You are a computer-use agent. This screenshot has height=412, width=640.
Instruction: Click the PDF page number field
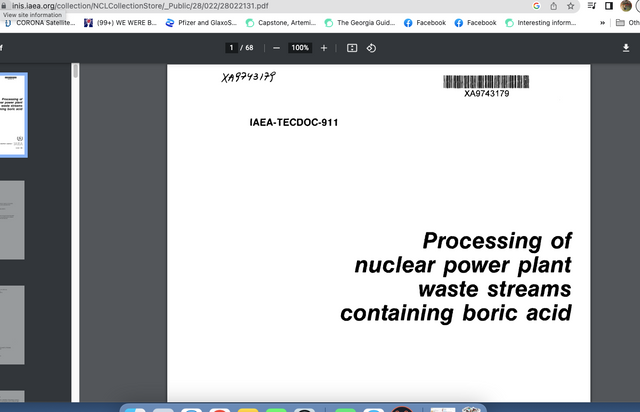pyautogui.click(x=231, y=48)
